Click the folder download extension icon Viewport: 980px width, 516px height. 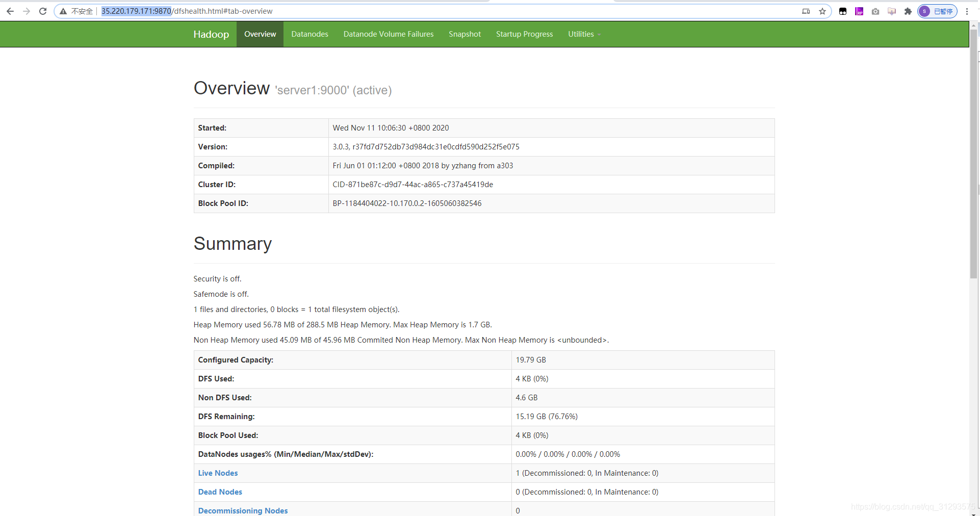click(x=892, y=11)
